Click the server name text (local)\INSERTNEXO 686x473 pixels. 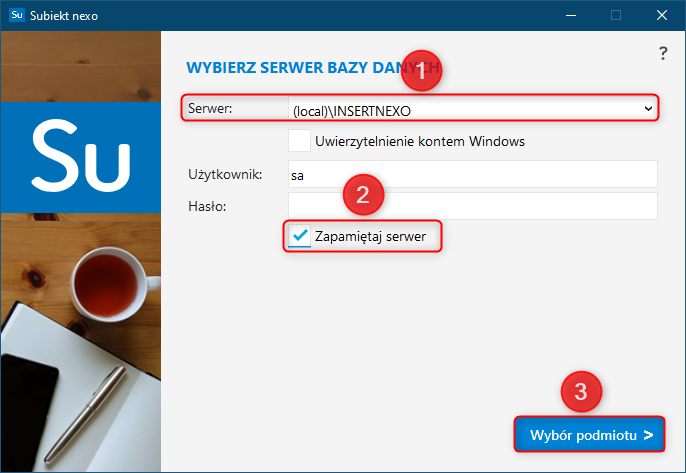(352, 111)
